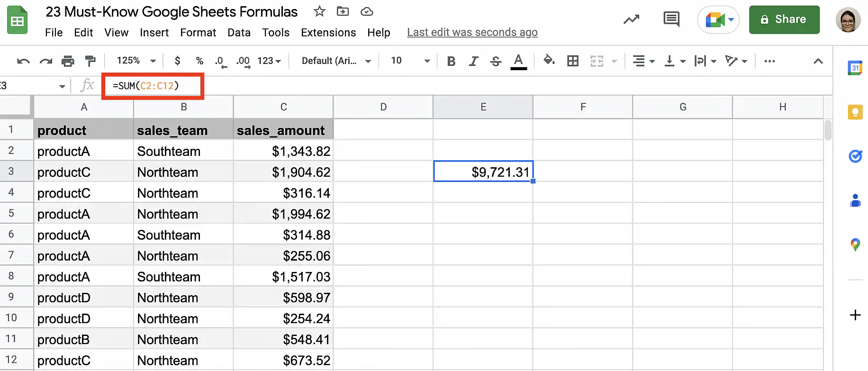The height and width of the screenshot is (371, 868).
Task: Open the Insert menu
Action: point(154,33)
